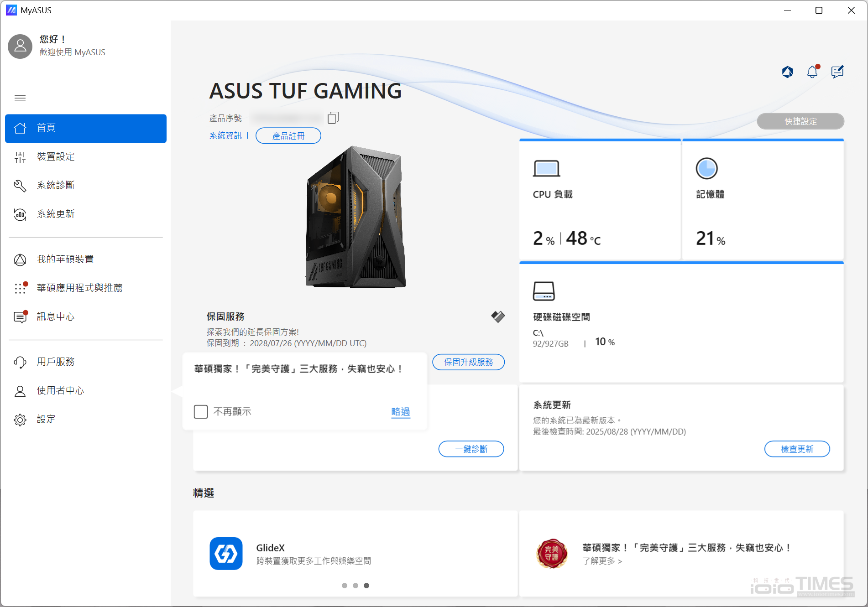This screenshot has width=868, height=607.
Task: Click the 快捷設定 button
Action: [x=800, y=121]
